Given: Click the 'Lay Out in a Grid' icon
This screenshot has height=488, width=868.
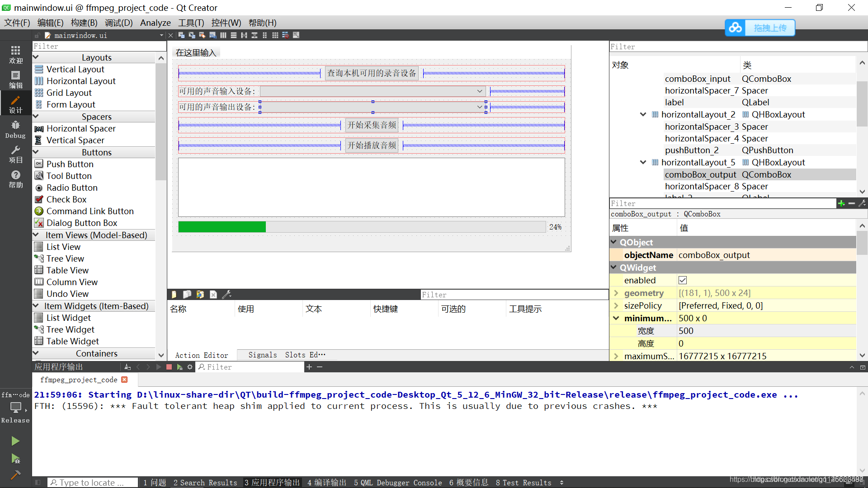Looking at the screenshot, I should click(x=275, y=35).
